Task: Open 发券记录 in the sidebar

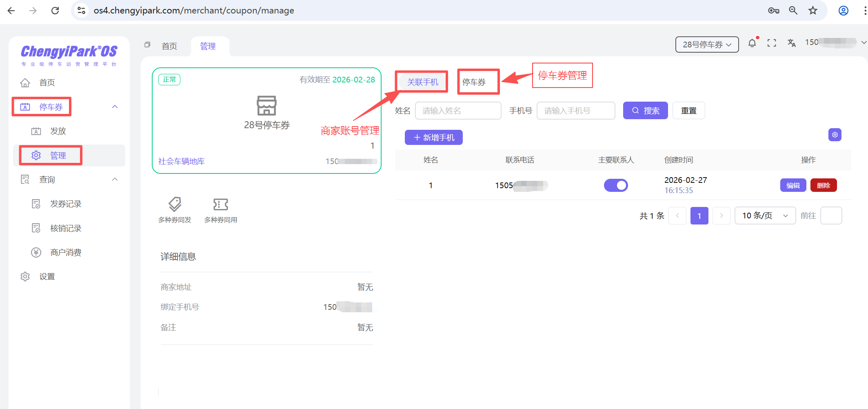Action: [66, 204]
